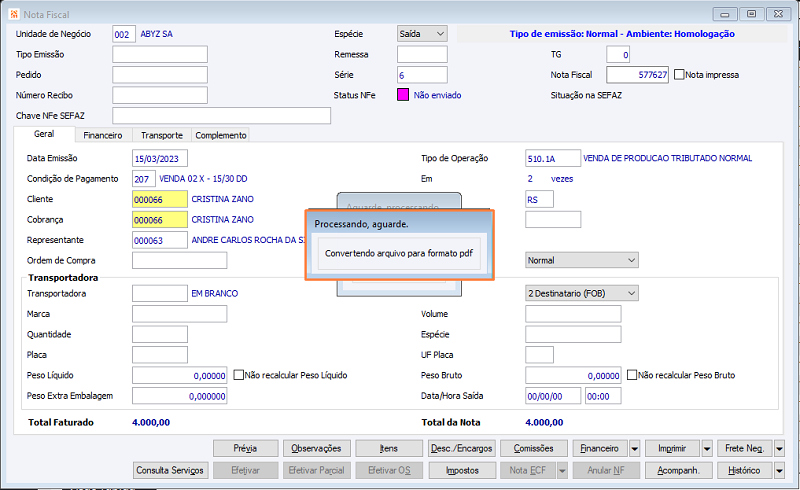Click the Efetivar Parcial button
This screenshot has width=800, height=490.
tap(316, 471)
